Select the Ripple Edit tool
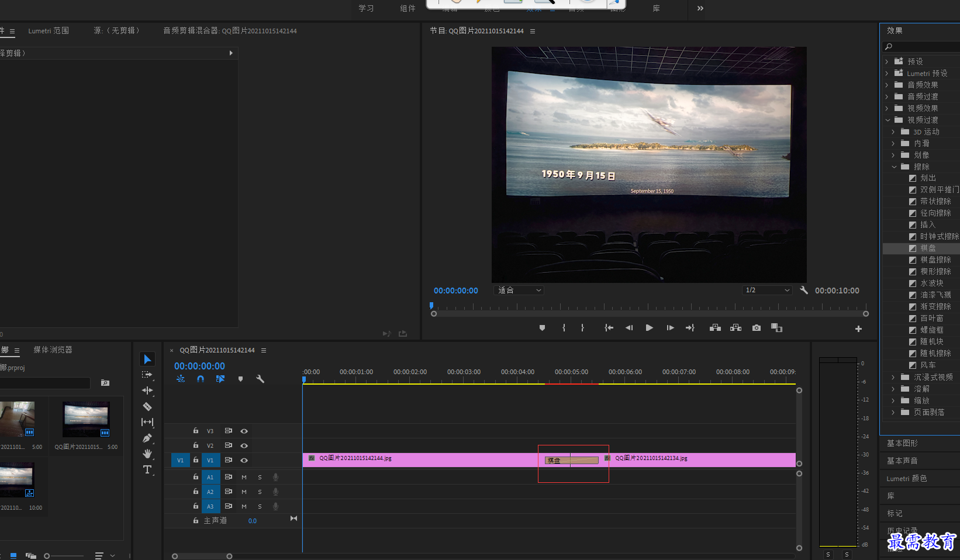This screenshot has width=960, height=560. (x=147, y=390)
